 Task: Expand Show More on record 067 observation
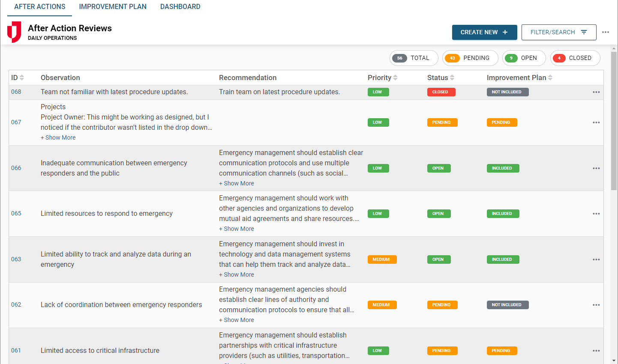(x=58, y=137)
